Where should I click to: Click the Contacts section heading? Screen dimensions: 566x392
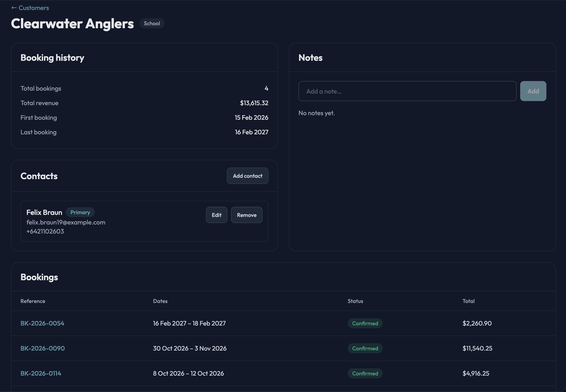[x=39, y=176]
